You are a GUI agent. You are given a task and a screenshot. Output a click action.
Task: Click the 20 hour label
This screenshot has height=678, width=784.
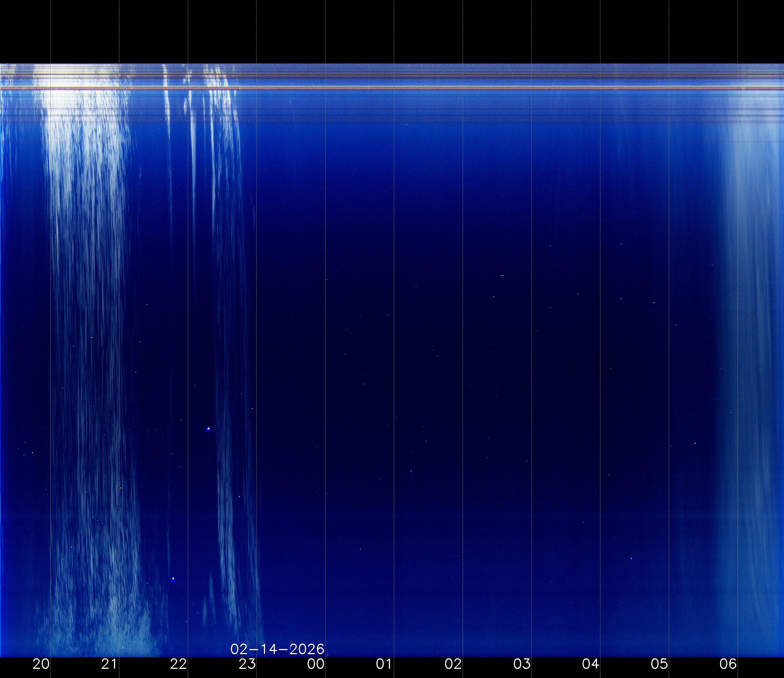pos(41,664)
